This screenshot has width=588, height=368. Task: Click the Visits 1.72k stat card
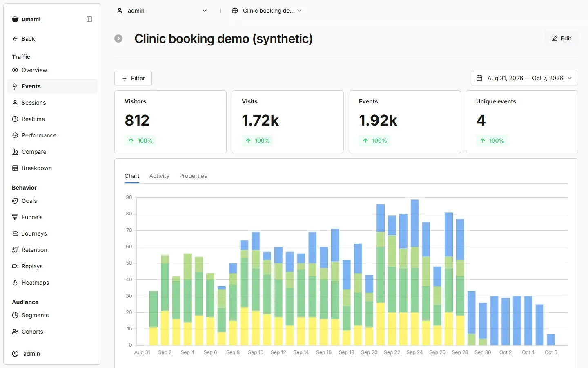287,122
